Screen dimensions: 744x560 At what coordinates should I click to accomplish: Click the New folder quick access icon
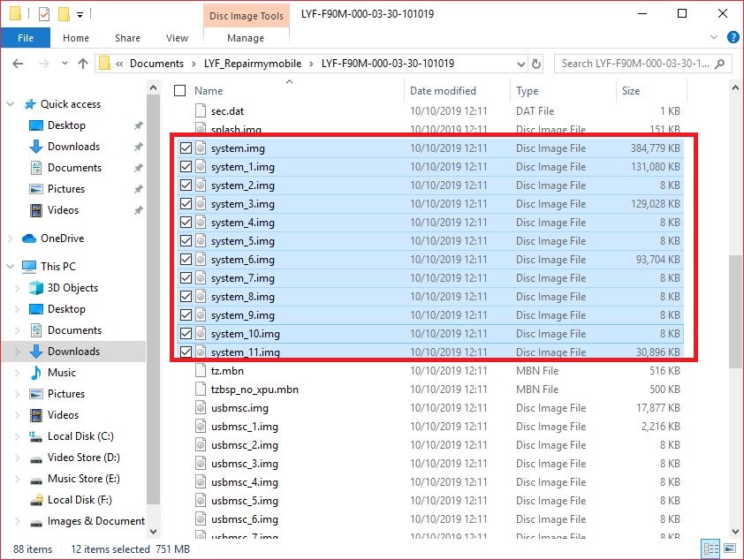click(64, 14)
